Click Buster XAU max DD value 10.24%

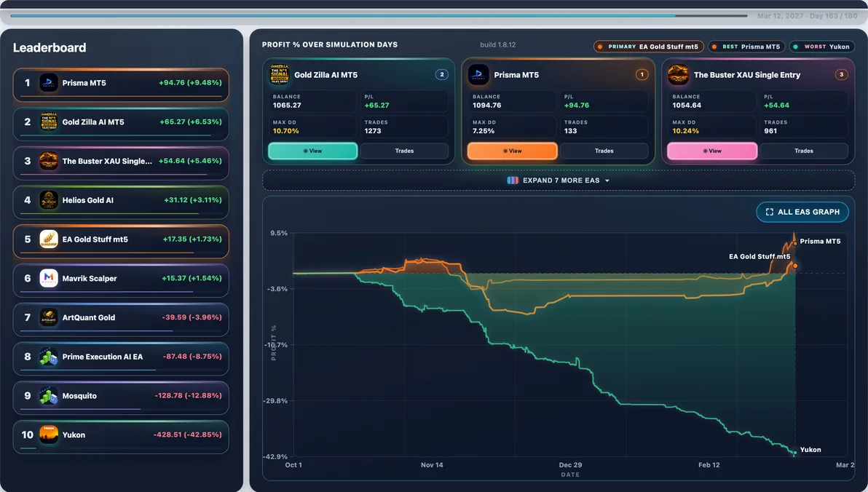685,131
